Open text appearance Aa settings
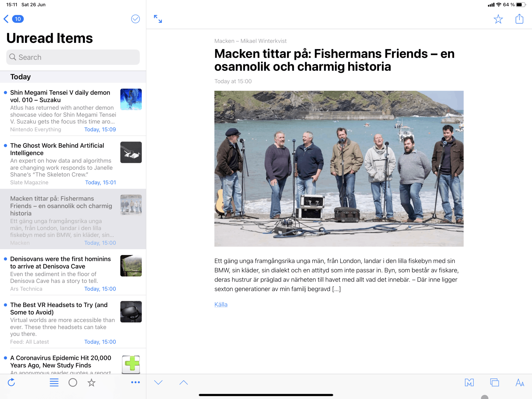 [x=520, y=382]
